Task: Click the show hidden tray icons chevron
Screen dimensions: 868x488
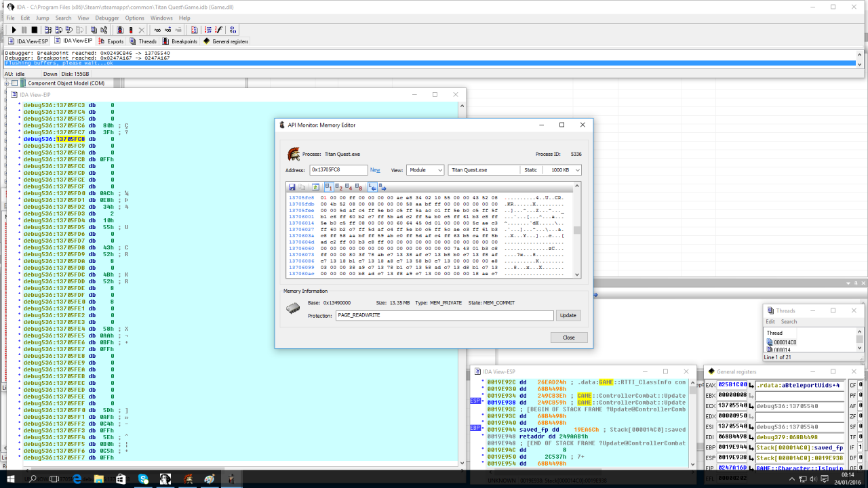Action: pyautogui.click(x=792, y=479)
